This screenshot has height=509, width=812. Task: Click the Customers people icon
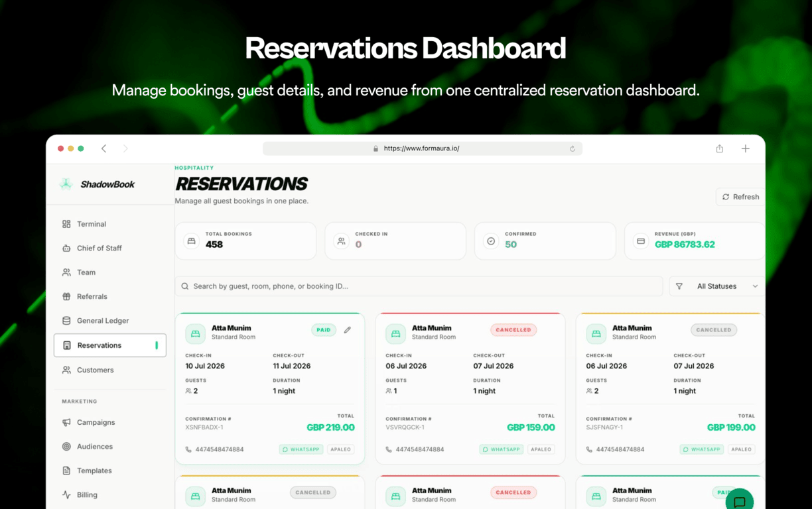pyautogui.click(x=66, y=370)
